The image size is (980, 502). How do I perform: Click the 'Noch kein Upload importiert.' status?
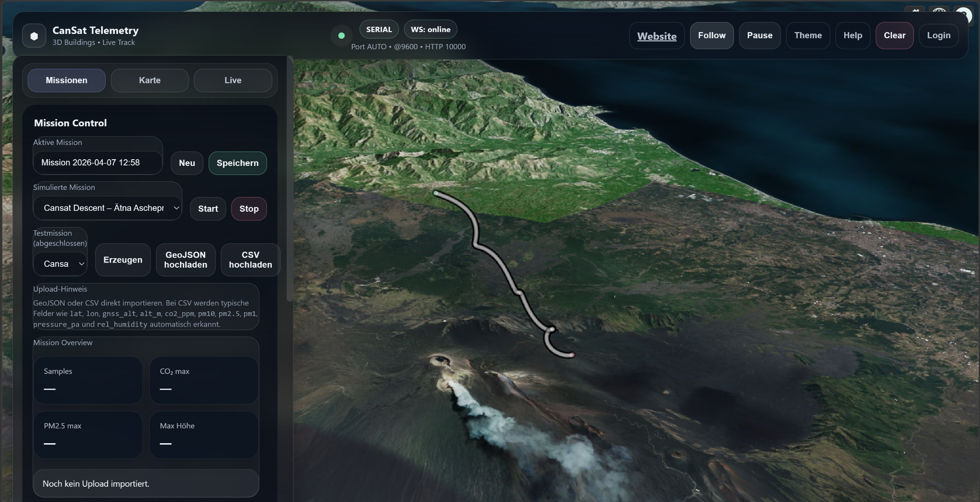pyautogui.click(x=146, y=484)
